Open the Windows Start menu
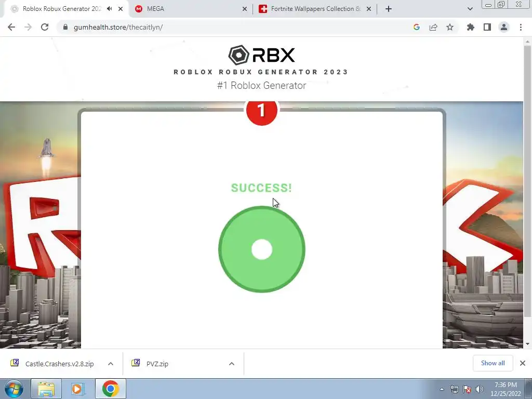Viewport: 532px width, 399px height. [x=14, y=389]
